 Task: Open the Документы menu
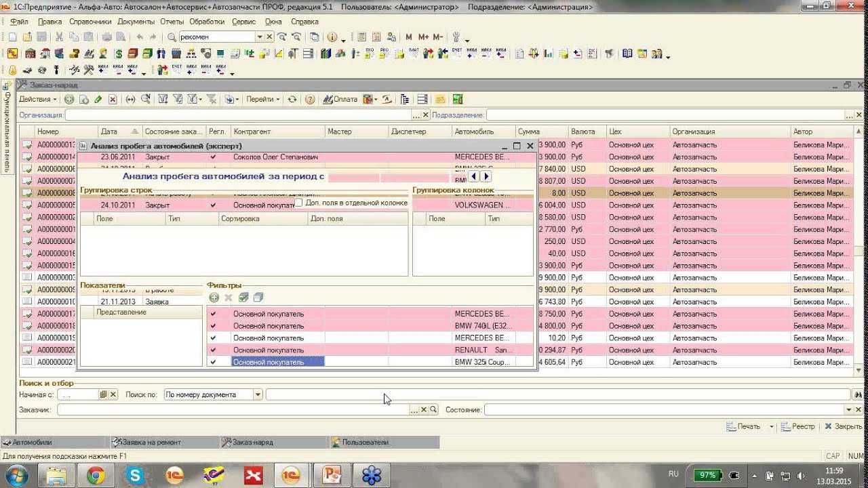pyautogui.click(x=136, y=22)
